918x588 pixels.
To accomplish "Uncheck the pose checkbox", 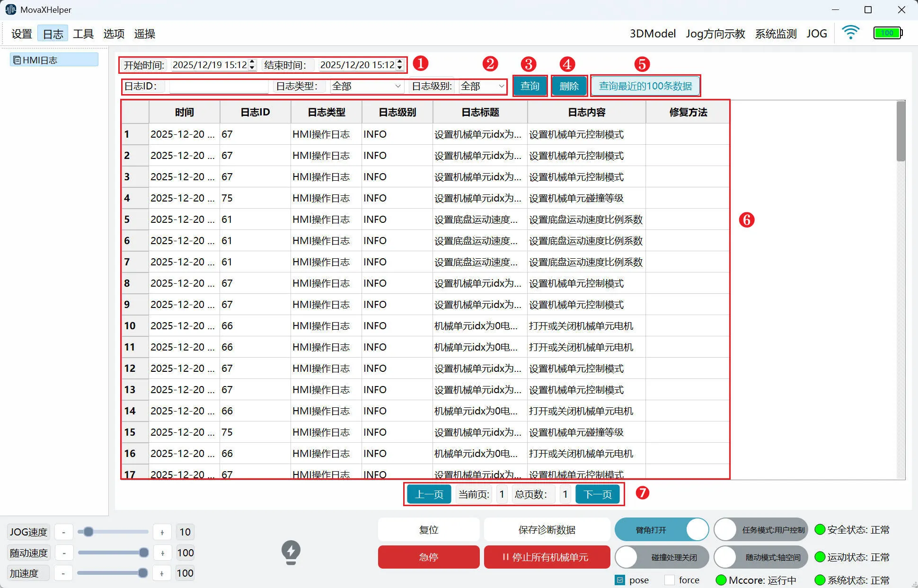I will [x=620, y=580].
